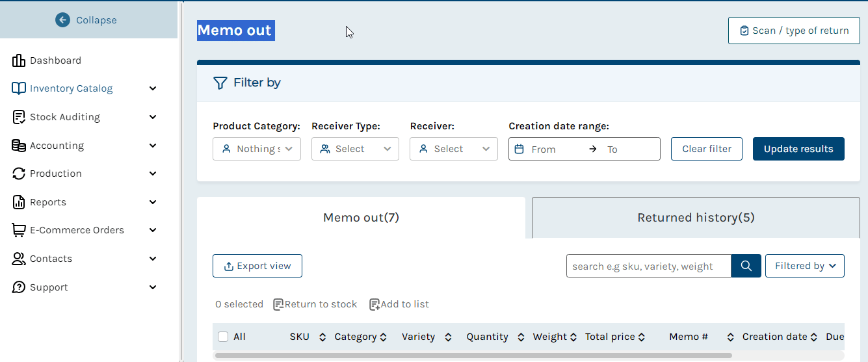Select the Memo out tab
This screenshot has height=362, width=868.
[361, 218]
